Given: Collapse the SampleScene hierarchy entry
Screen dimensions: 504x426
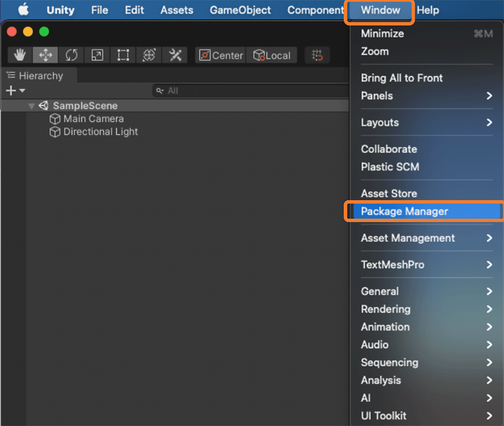Looking at the screenshot, I should (x=31, y=105).
